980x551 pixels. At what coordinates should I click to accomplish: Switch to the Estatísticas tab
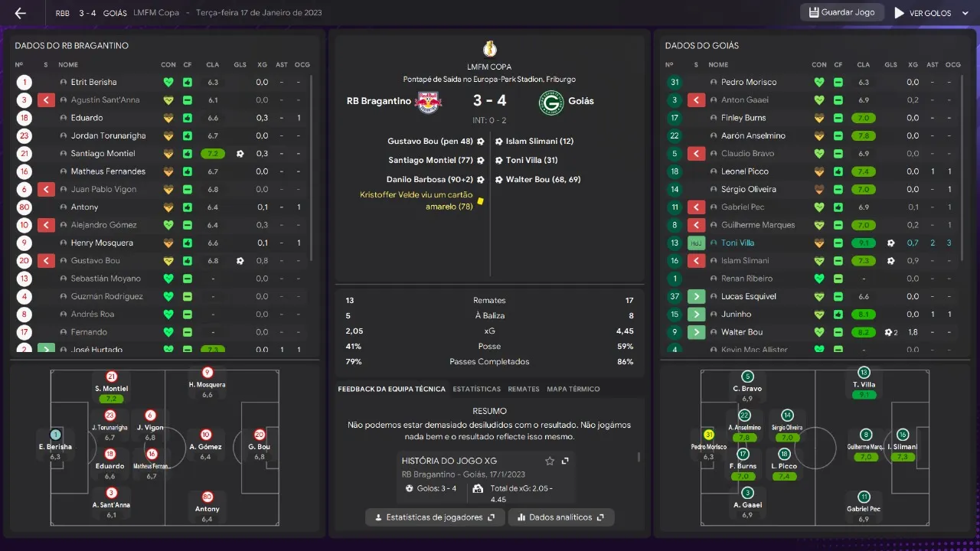click(476, 389)
